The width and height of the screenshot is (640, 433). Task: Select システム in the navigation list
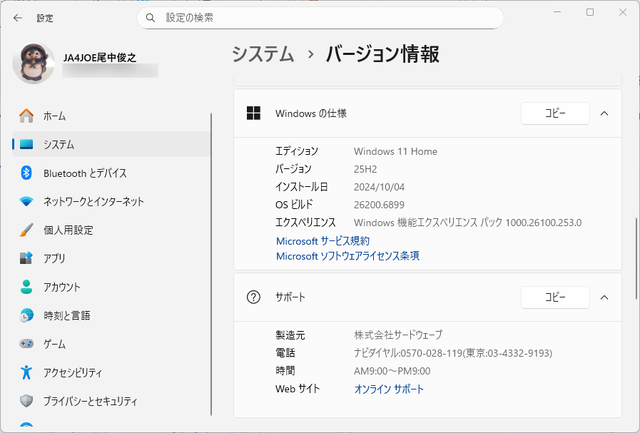[x=111, y=144]
